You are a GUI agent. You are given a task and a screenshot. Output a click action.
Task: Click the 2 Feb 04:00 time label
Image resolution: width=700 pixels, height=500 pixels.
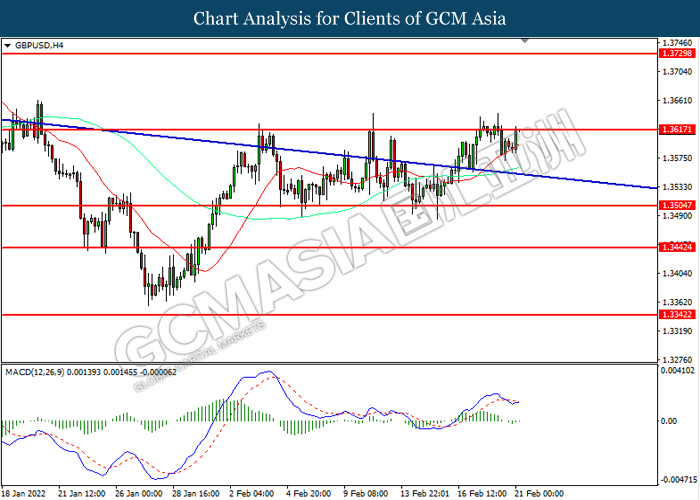click(x=252, y=493)
